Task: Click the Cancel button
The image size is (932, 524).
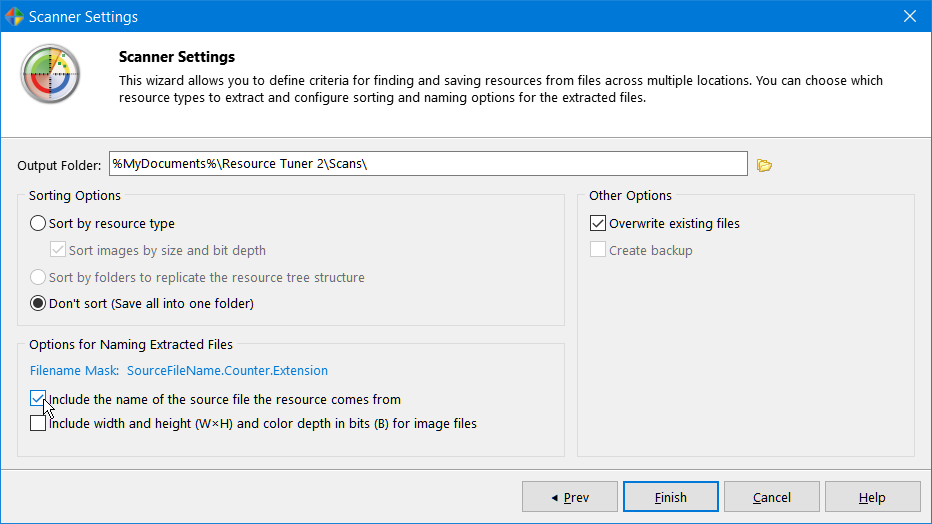Action: coord(771,497)
